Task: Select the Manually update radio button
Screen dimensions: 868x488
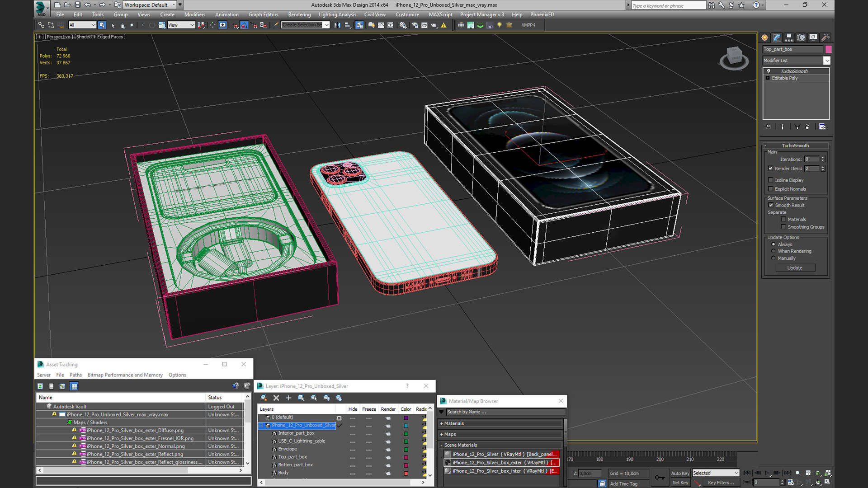Action: [773, 258]
